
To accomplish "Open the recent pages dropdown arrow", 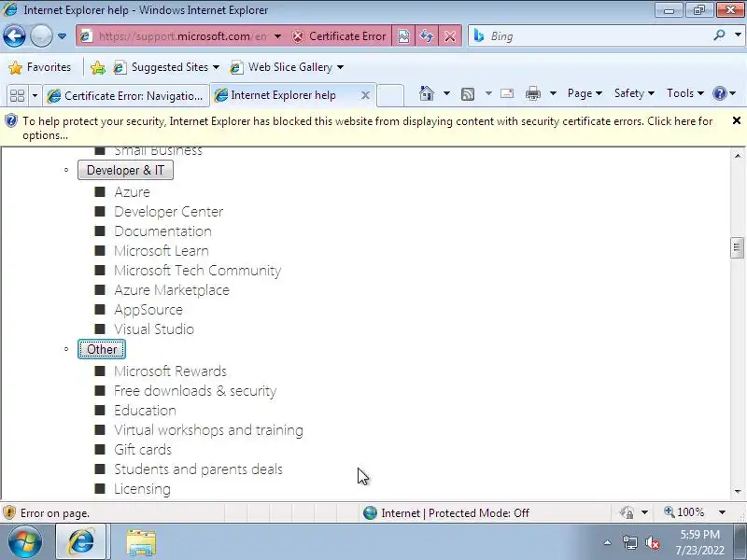I will click(x=62, y=36).
